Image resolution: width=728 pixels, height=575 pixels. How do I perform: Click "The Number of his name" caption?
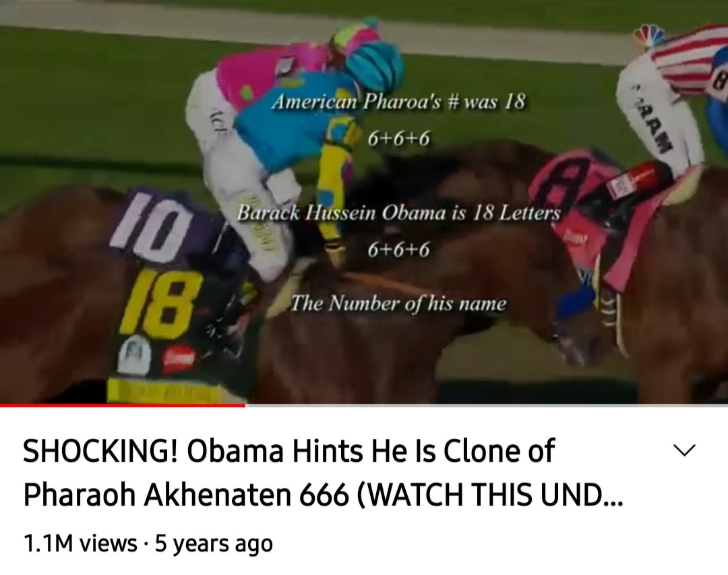398,304
